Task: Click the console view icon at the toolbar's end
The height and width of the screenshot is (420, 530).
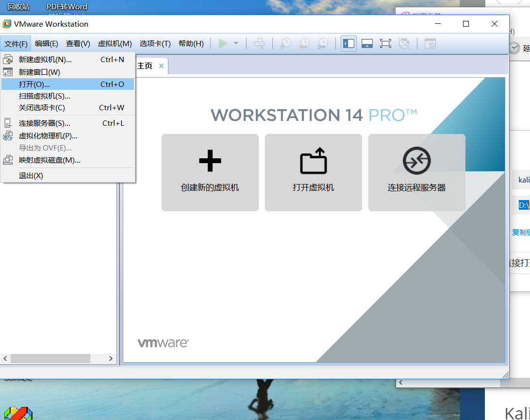Action: tap(430, 44)
